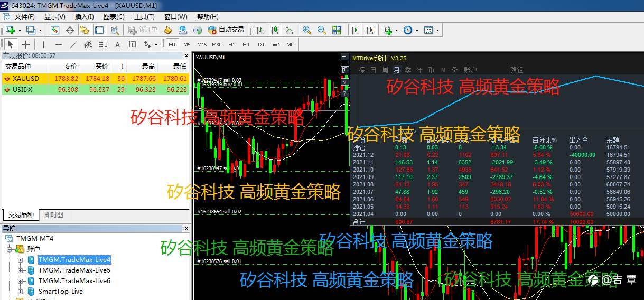
Task: Select the crosshair tool
Action: (25, 44)
